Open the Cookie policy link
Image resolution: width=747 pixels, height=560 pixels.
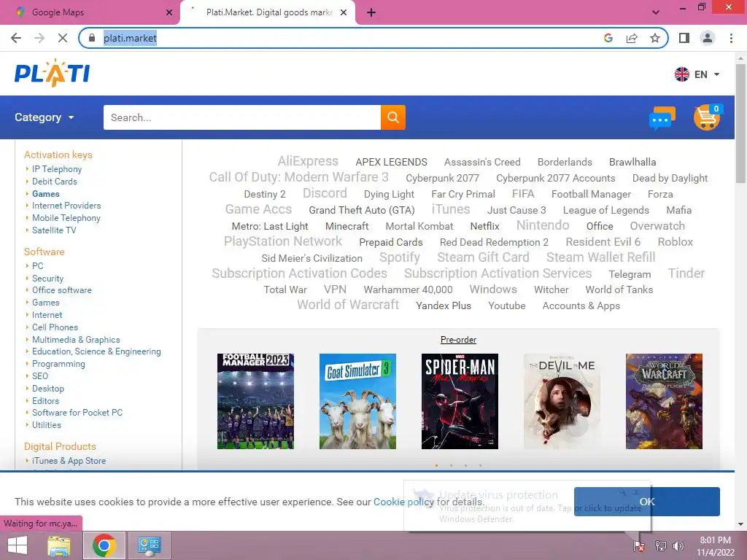coord(403,502)
